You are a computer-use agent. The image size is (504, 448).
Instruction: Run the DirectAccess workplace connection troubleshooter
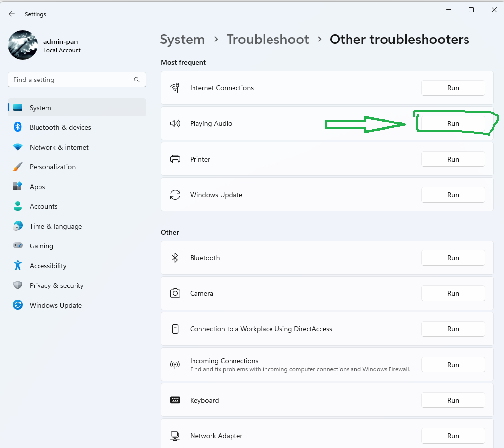[453, 329]
